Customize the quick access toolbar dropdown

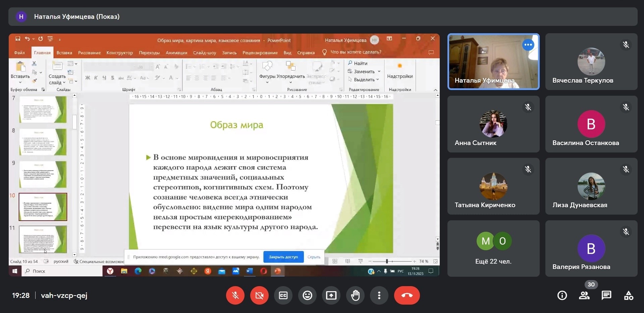point(60,39)
